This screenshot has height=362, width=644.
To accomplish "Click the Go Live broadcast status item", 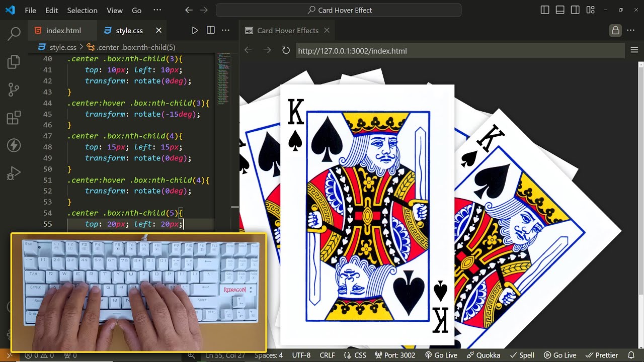I will tap(441, 355).
